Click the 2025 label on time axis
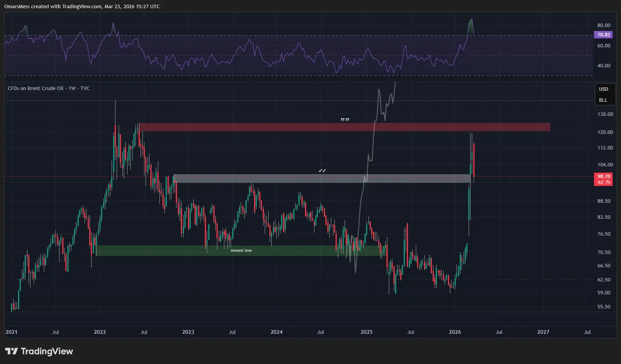Image resolution: width=621 pixels, height=364 pixels. [366, 332]
